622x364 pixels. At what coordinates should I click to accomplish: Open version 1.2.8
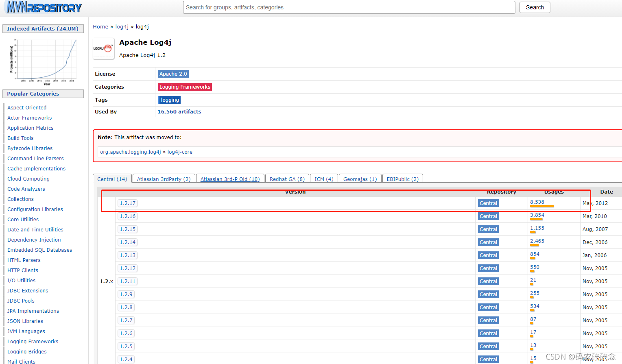[x=126, y=307]
